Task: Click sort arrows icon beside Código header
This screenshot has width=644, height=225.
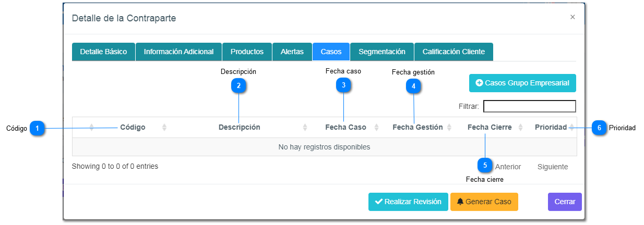Action: [164, 128]
